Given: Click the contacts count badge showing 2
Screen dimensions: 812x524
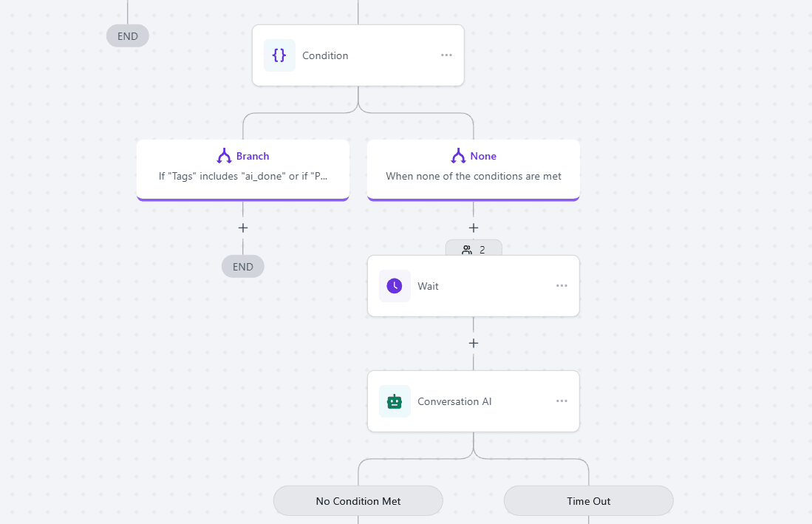Looking at the screenshot, I should [474, 250].
